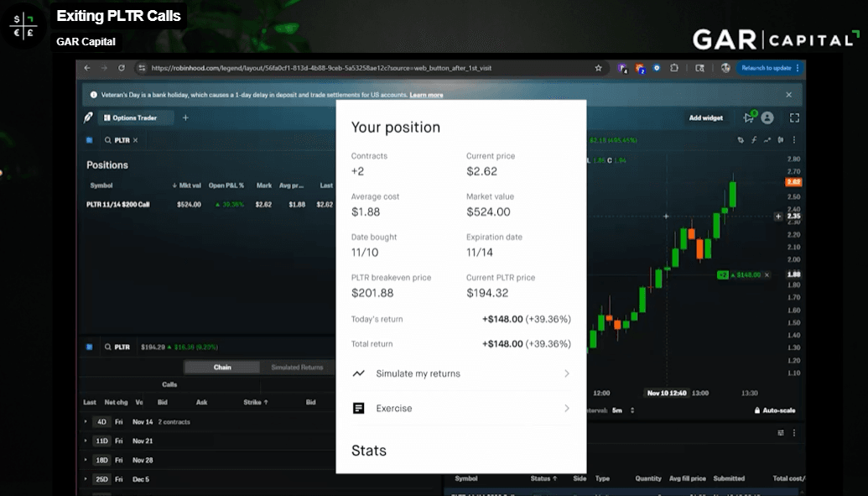Screen dimensions: 868x496
Task: Click the PLTR search field in option chain
Action: 117,347
